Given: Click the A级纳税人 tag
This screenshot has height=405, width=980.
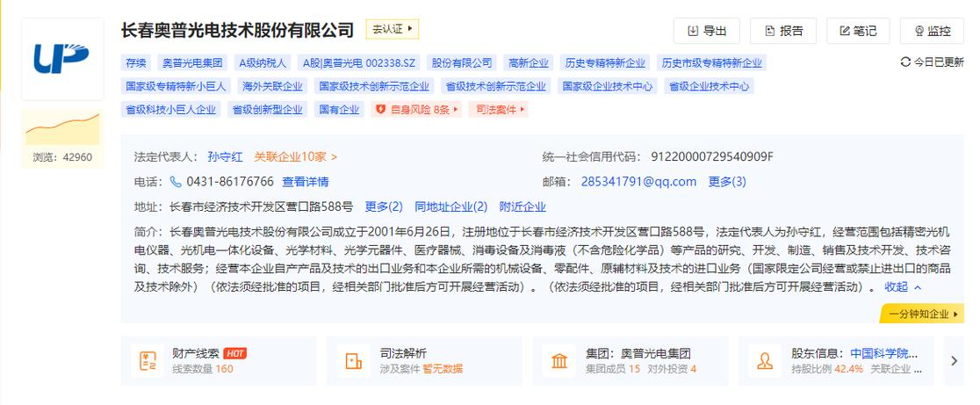Looking at the screenshot, I should pyautogui.click(x=263, y=62).
